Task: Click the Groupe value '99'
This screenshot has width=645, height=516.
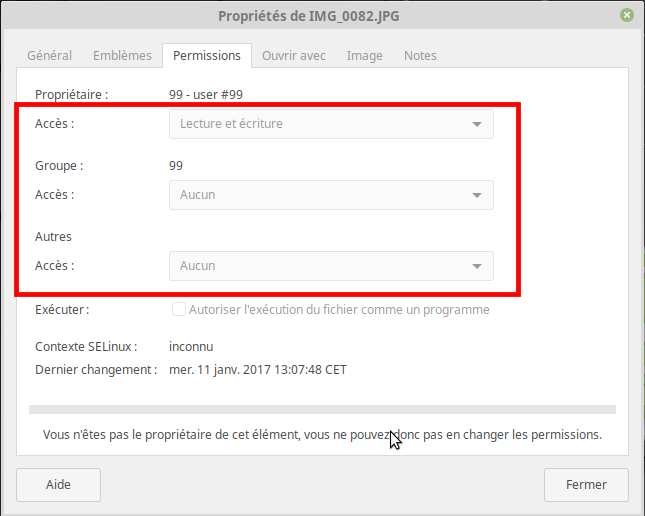Action: 176,166
